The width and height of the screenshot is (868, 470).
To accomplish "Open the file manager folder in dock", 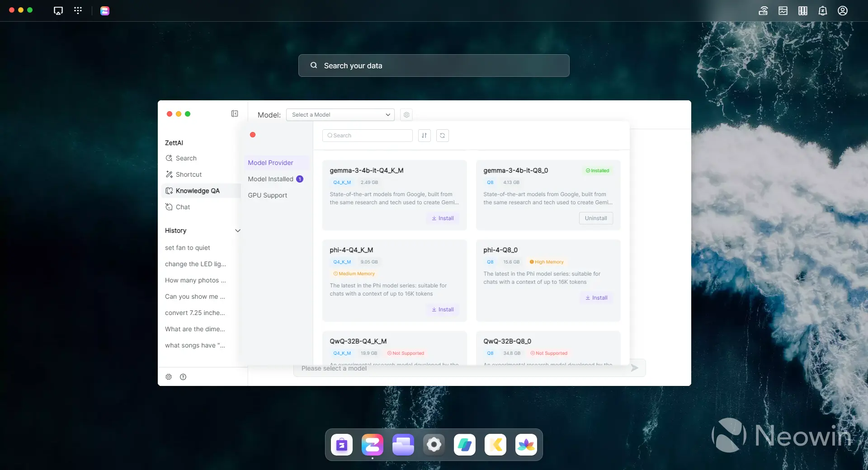I will pyautogui.click(x=403, y=445).
